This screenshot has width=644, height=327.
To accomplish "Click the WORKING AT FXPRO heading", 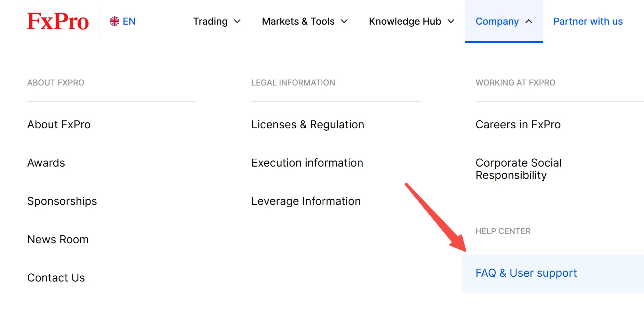I will pos(515,83).
